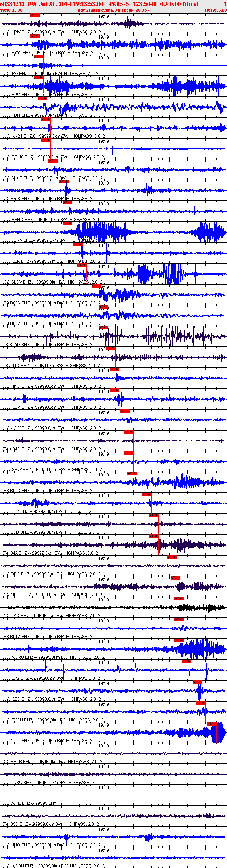
Task: Click the red pick marker on UW.GLK trace
Action: pos(78,244)
